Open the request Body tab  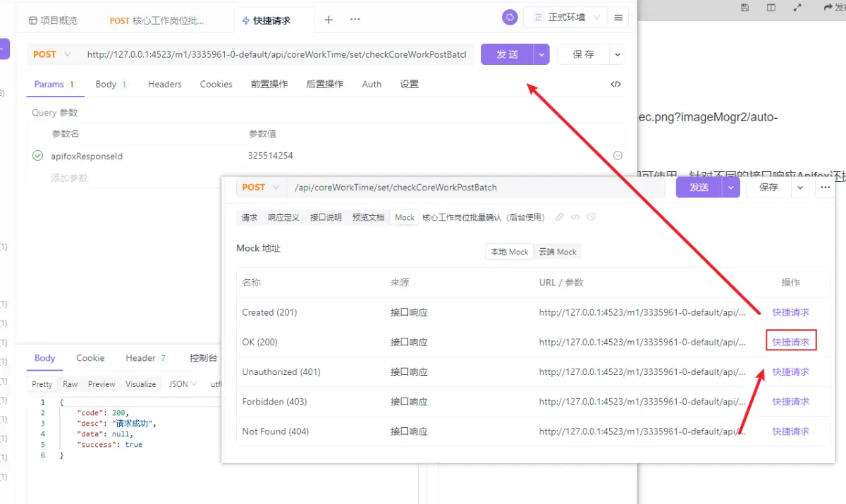tap(111, 84)
